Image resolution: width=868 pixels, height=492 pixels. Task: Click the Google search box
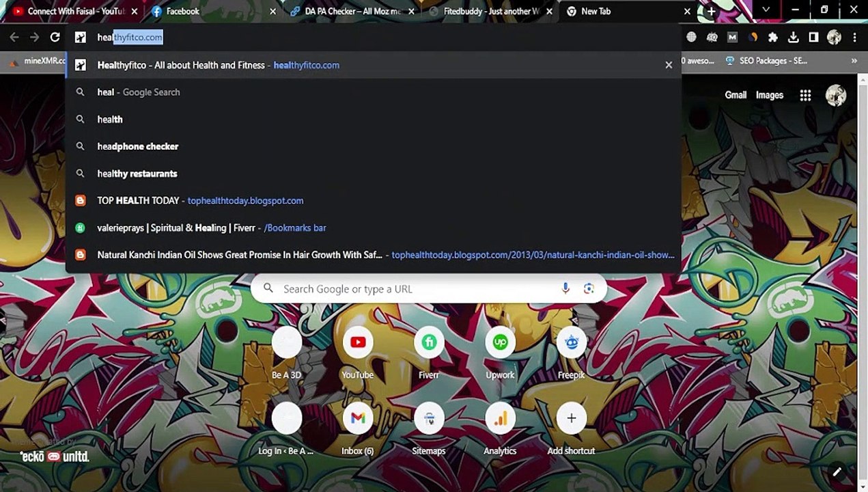tap(429, 288)
